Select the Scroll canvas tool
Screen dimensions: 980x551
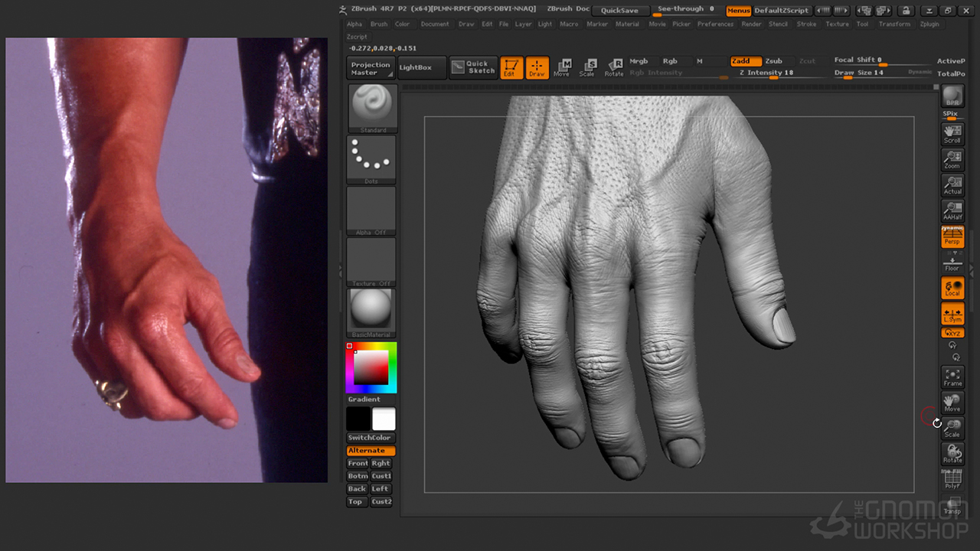click(x=952, y=134)
